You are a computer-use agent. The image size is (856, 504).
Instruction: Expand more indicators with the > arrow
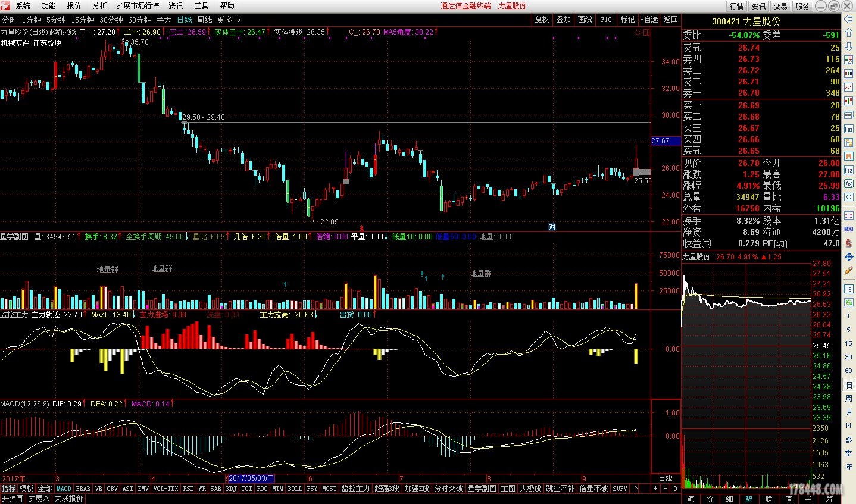(x=636, y=489)
